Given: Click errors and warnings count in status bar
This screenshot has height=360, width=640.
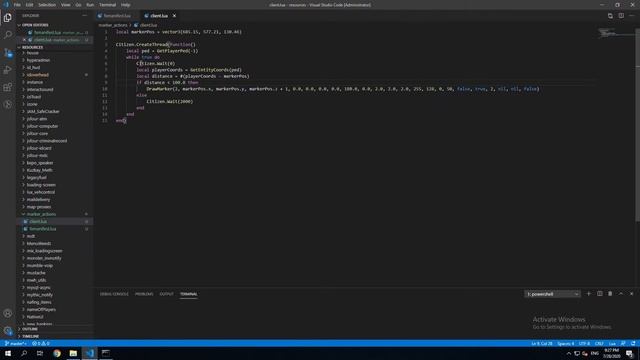Looking at the screenshot, I should (41, 344).
